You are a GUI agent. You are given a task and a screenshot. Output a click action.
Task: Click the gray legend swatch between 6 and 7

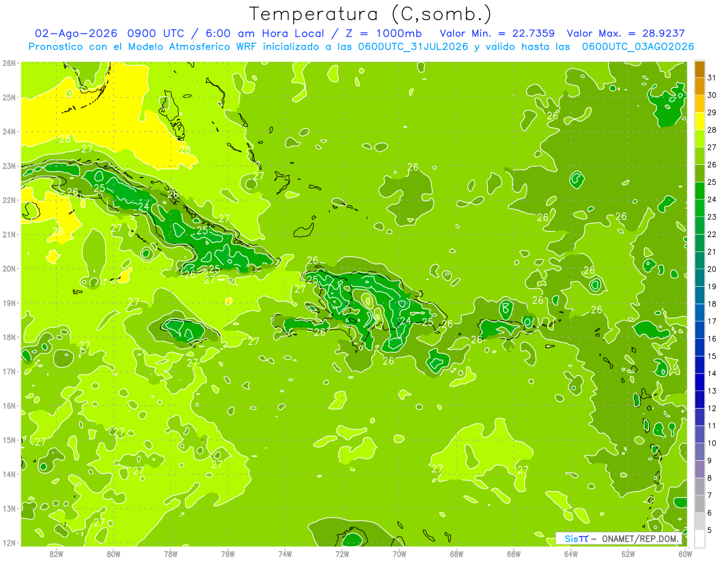pos(699,504)
